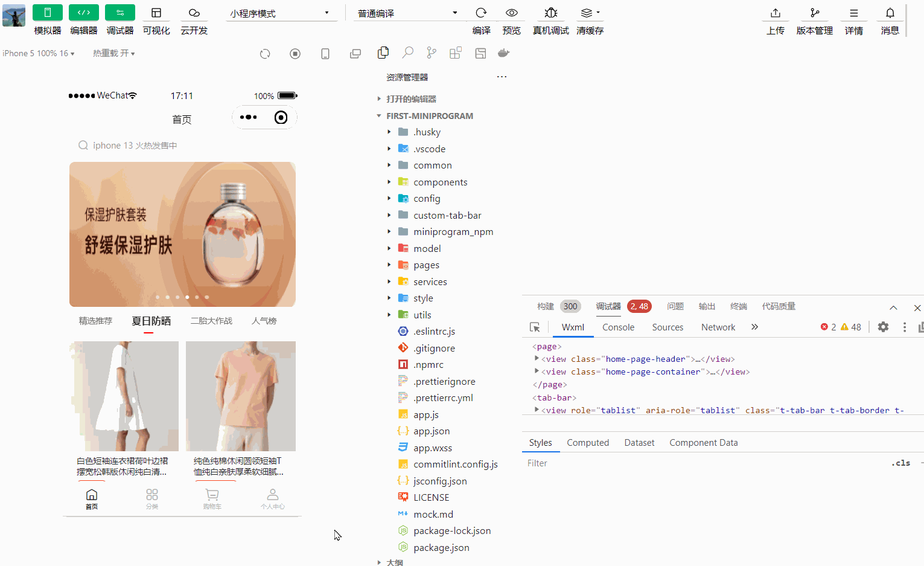Screen dimensions: 924x566
Task: Click the upload (上传) icon
Action: pyautogui.click(x=776, y=13)
